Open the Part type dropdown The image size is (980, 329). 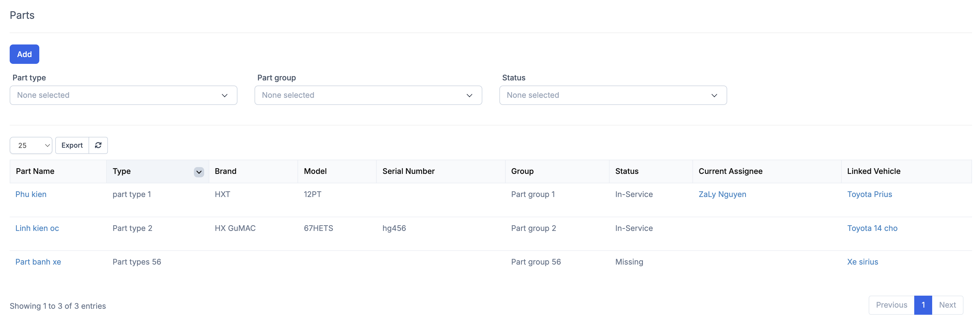pyautogui.click(x=123, y=95)
